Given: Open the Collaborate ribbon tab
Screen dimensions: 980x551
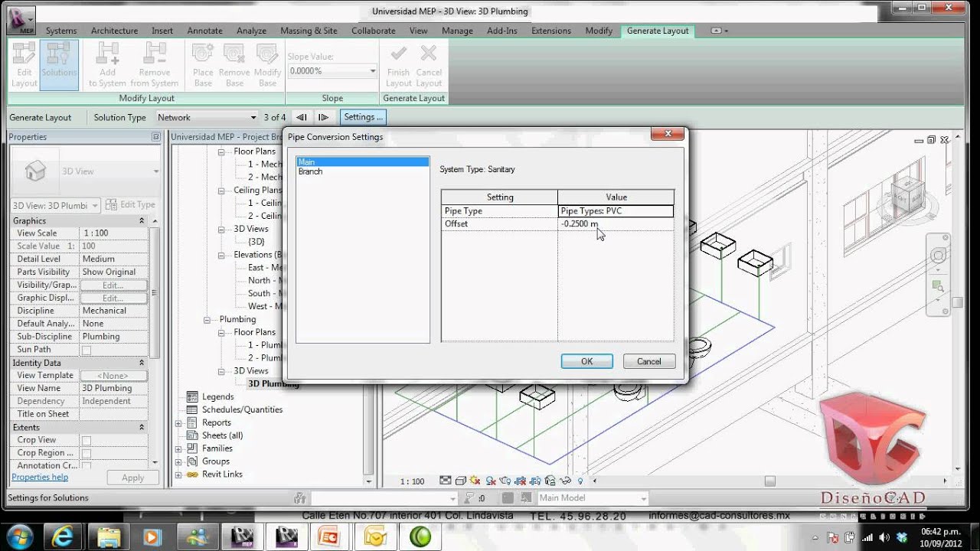Looking at the screenshot, I should click(x=373, y=31).
